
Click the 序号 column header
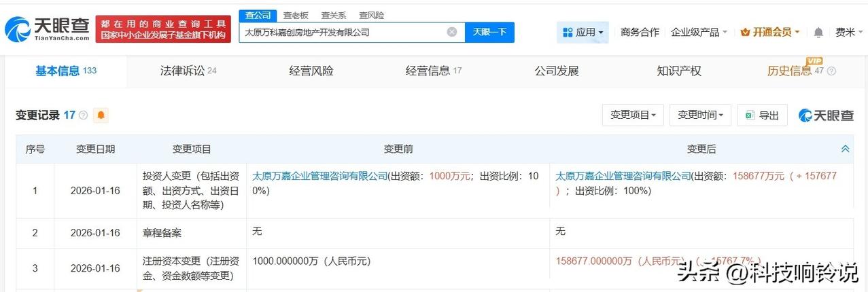point(35,149)
